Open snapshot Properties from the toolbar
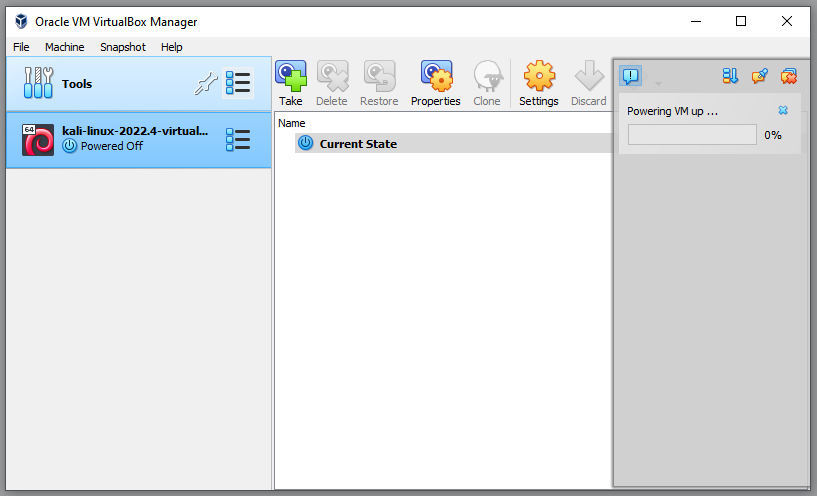Image resolution: width=817 pixels, height=496 pixels. click(x=436, y=77)
